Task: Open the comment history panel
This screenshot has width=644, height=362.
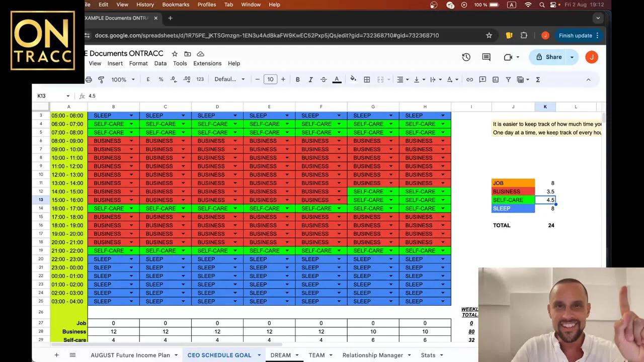Action: (486, 57)
